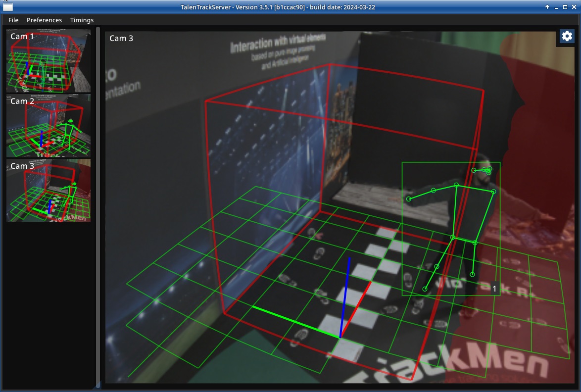581x392 pixels.
Task: Click the application icon in the title bar
Action: pos(8,7)
